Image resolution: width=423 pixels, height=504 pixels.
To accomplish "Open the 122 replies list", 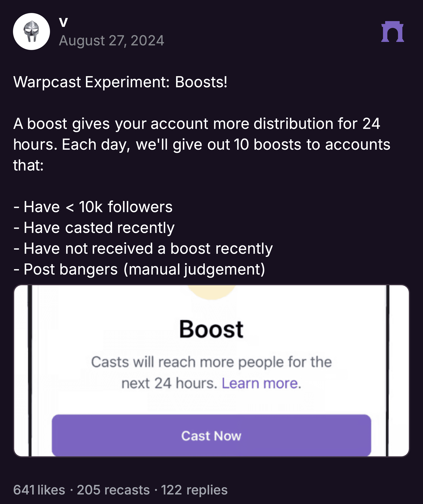I will [x=194, y=490].
